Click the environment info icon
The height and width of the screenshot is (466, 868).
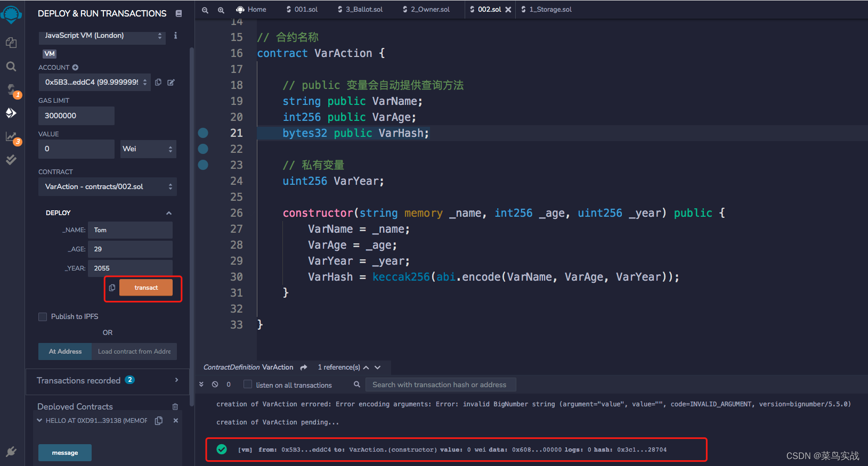pyautogui.click(x=175, y=36)
